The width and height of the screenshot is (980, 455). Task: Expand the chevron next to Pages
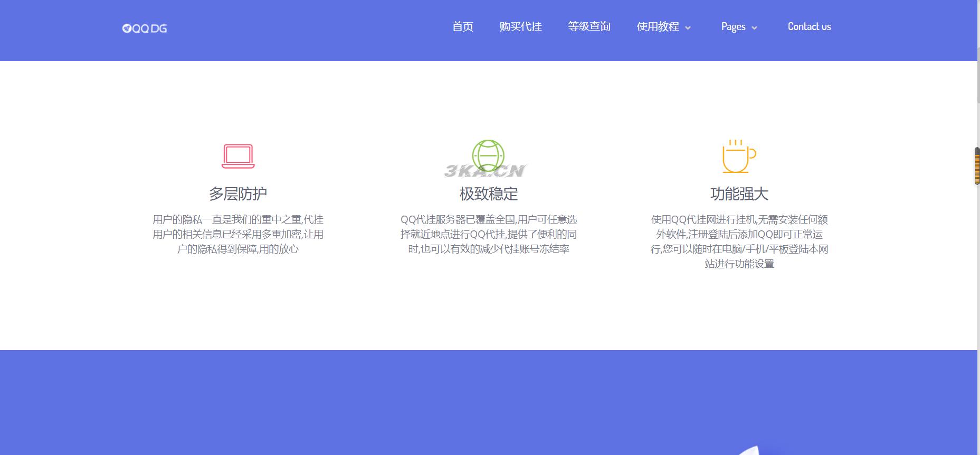click(754, 28)
